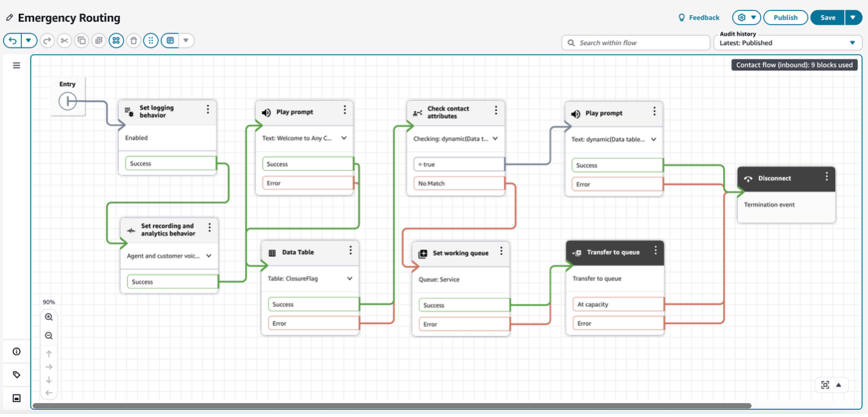Open the Disconnect block options menu
Screen dimensions: 868x417
tap(826, 177)
